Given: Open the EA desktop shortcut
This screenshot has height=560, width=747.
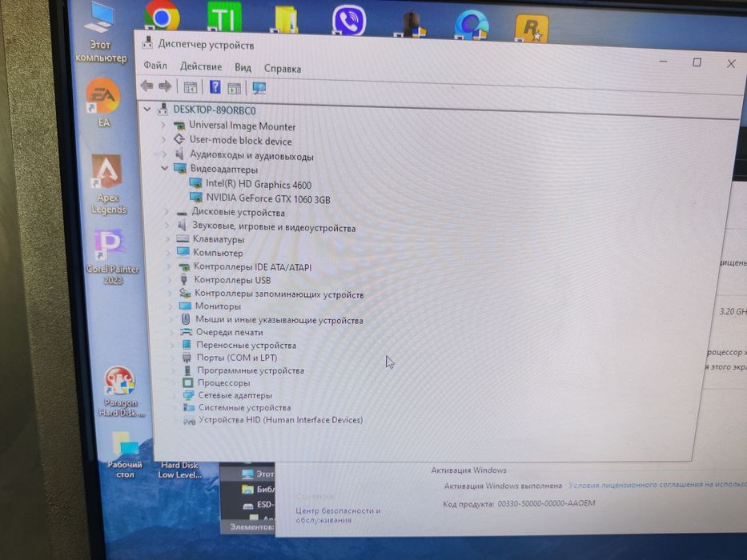Looking at the screenshot, I should [x=103, y=103].
